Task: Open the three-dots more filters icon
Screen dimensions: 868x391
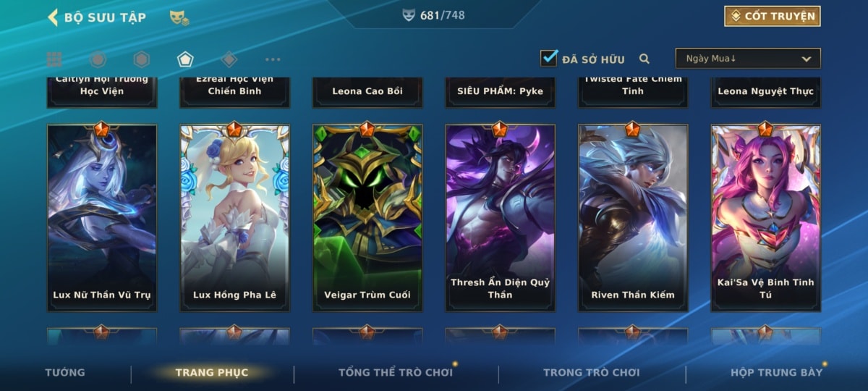Action: [273, 59]
